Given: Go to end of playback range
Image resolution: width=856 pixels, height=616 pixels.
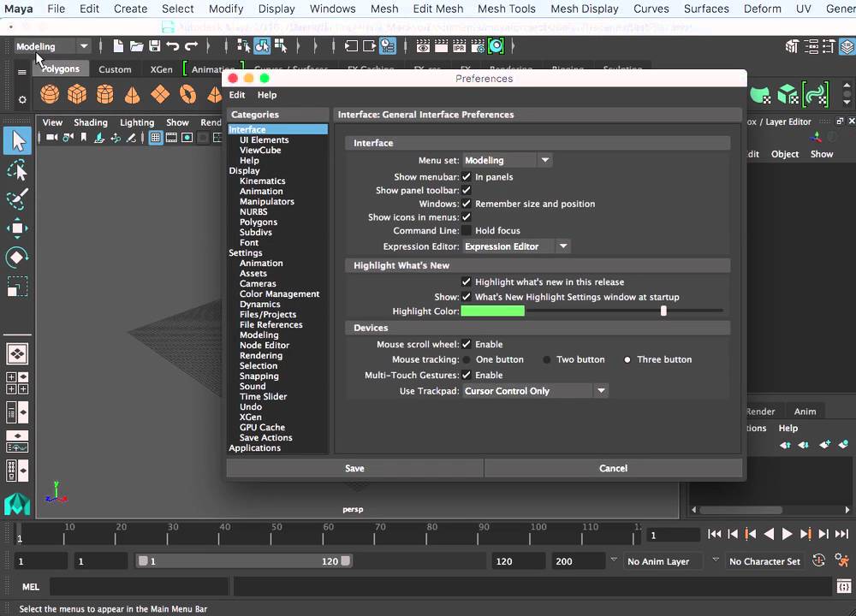Looking at the screenshot, I should pyautogui.click(x=841, y=534).
